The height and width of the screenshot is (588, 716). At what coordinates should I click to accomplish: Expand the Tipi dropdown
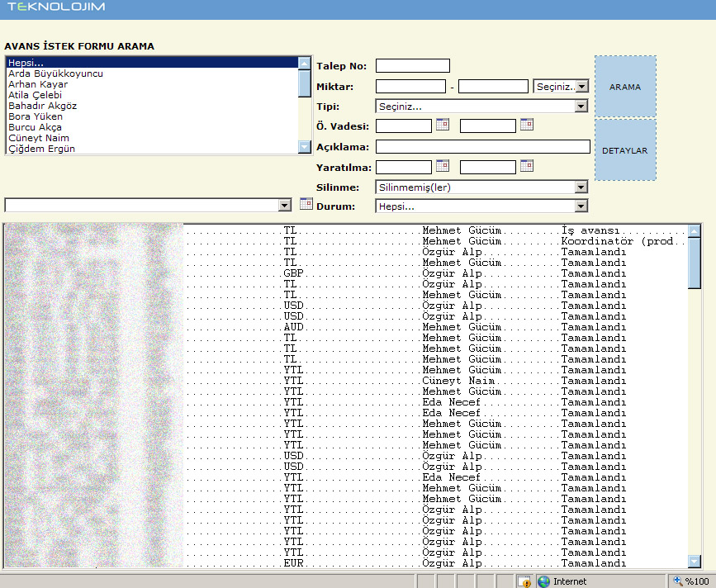click(581, 107)
